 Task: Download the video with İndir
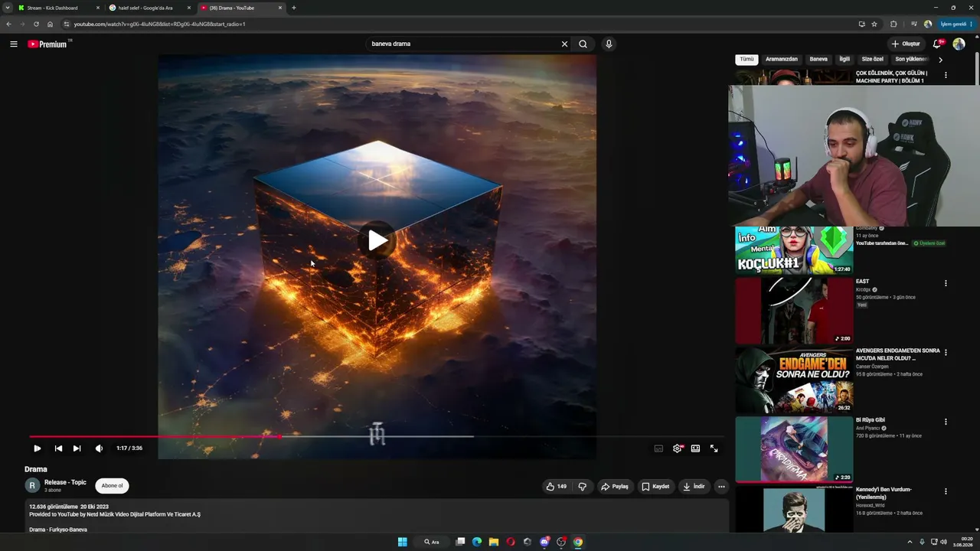pyautogui.click(x=694, y=486)
